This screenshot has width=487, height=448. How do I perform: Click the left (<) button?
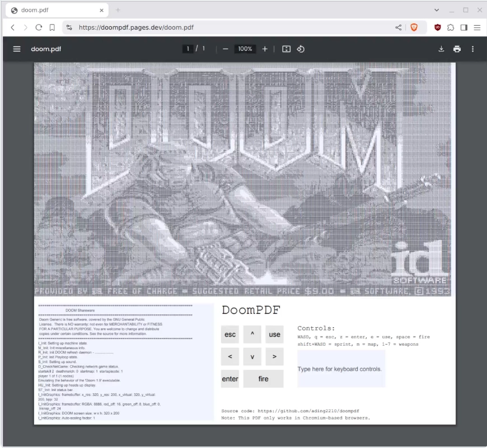pos(230,356)
